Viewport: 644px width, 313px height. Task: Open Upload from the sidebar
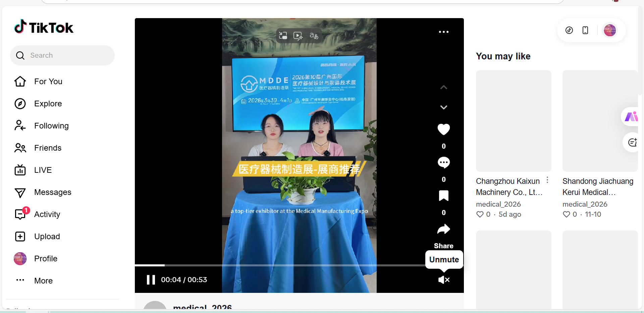[47, 237]
